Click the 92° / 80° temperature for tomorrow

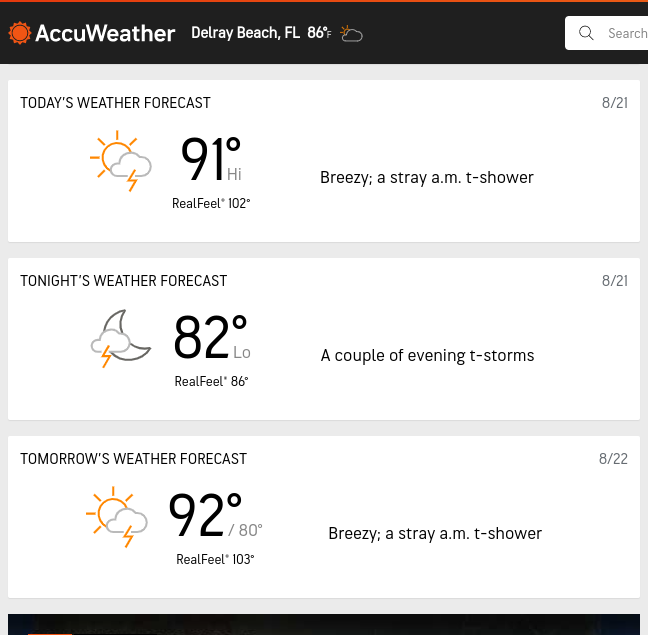click(215, 515)
